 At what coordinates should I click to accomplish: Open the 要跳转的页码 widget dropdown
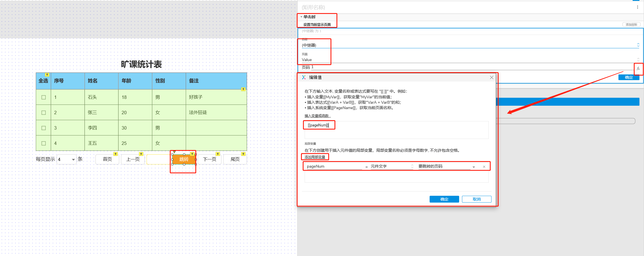coord(447,166)
